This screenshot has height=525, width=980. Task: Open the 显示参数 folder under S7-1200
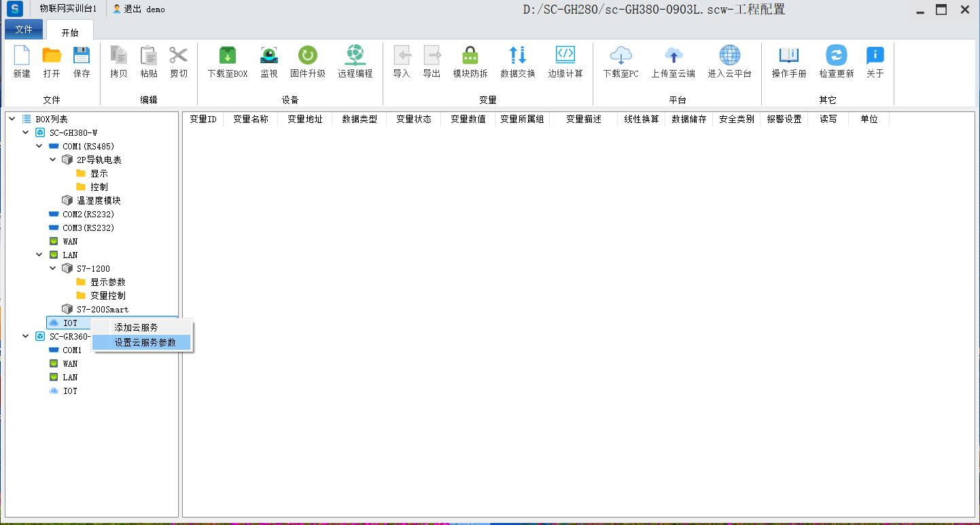[x=107, y=282]
